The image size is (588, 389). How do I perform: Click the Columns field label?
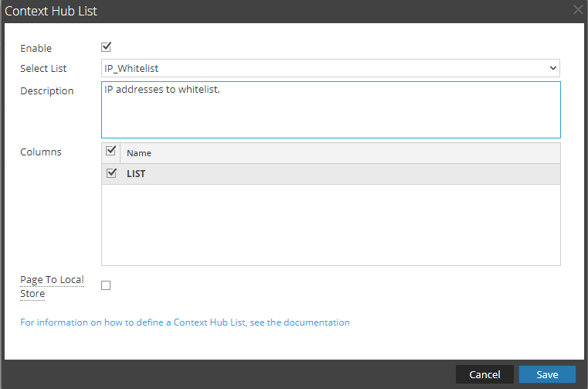point(41,152)
